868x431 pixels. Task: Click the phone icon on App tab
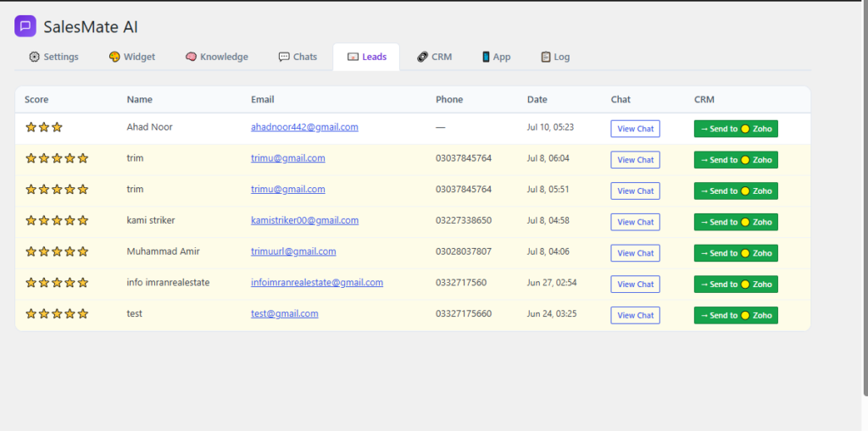pos(486,57)
